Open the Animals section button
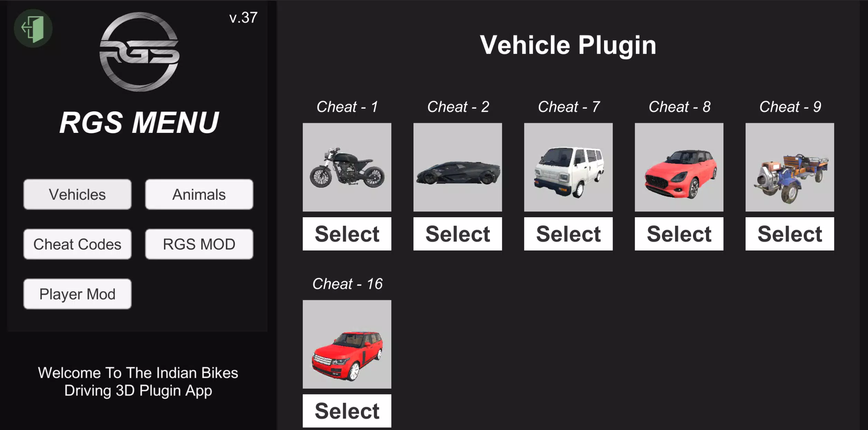 [x=199, y=194]
